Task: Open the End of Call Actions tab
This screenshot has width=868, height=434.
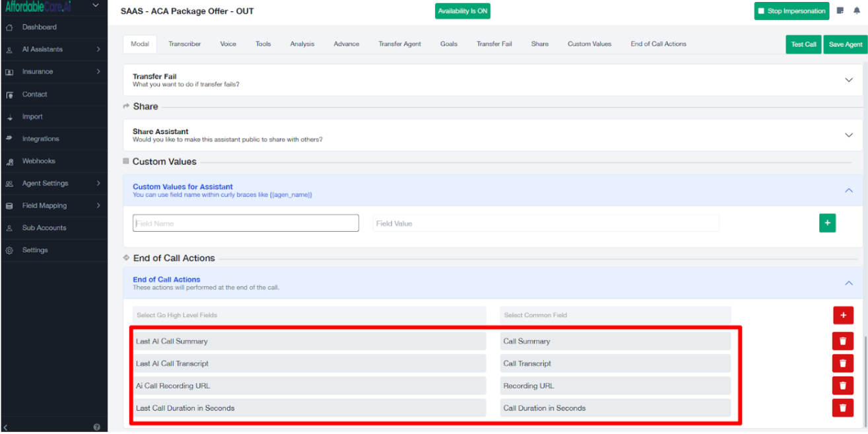Action: pyautogui.click(x=658, y=44)
